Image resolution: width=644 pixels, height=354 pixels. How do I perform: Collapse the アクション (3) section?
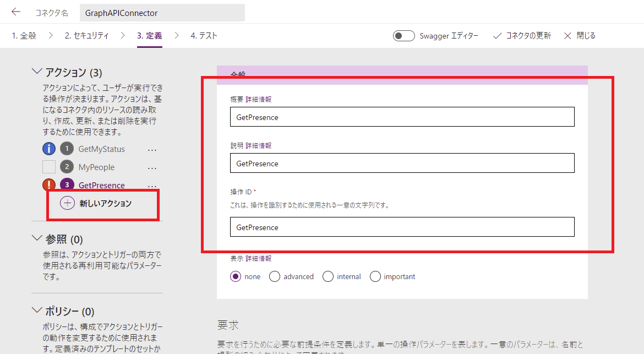coord(36,71)
